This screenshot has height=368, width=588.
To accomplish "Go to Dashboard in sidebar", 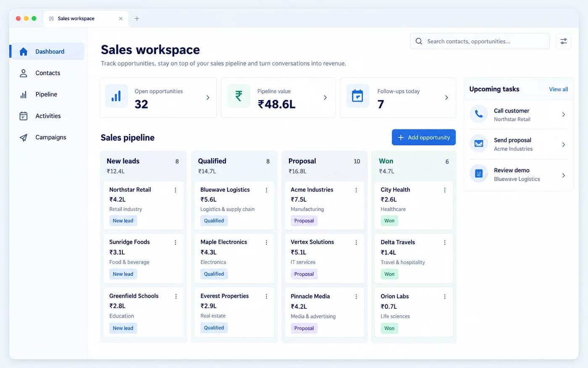I will [x=47, y=51].
